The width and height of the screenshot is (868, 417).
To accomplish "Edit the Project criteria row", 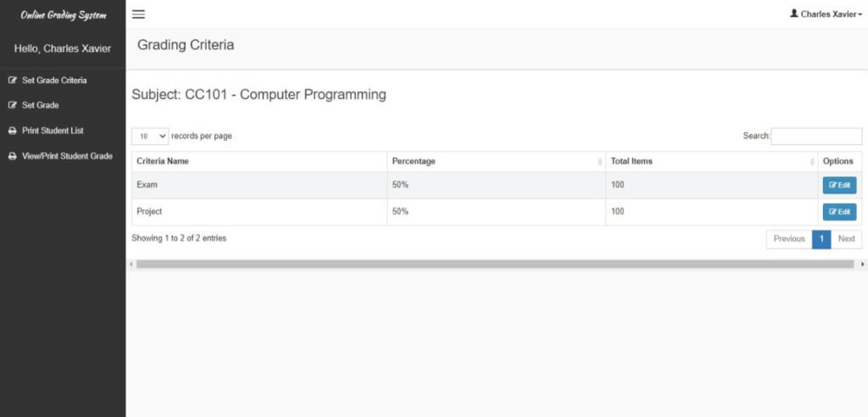I will point(839,212).
